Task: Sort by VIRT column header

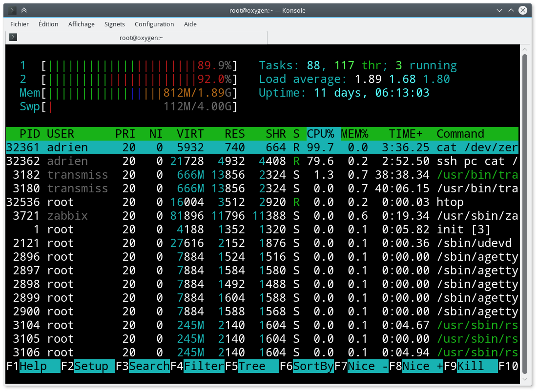Action: click(190, 134)
